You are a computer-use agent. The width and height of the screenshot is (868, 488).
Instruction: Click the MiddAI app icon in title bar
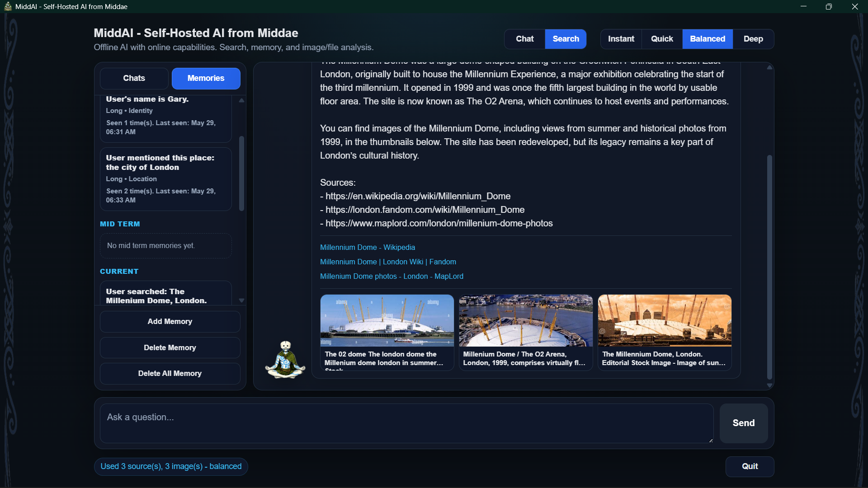(8, 6)
